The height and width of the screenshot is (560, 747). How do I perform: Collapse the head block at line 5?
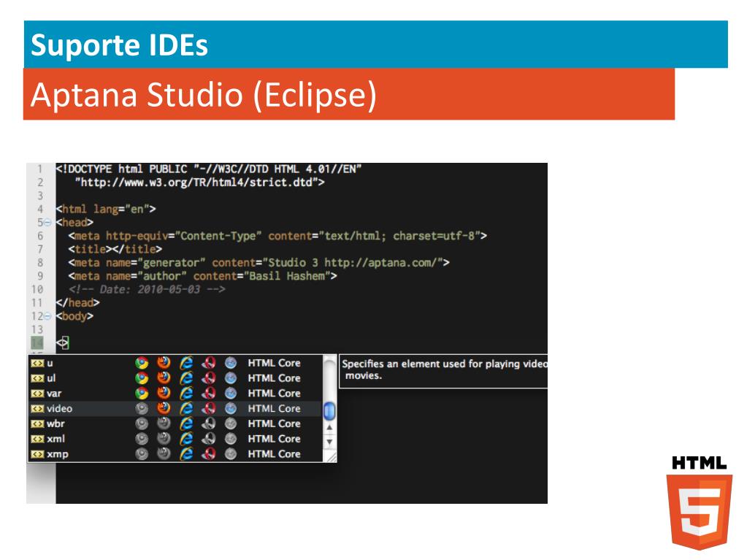47,223
